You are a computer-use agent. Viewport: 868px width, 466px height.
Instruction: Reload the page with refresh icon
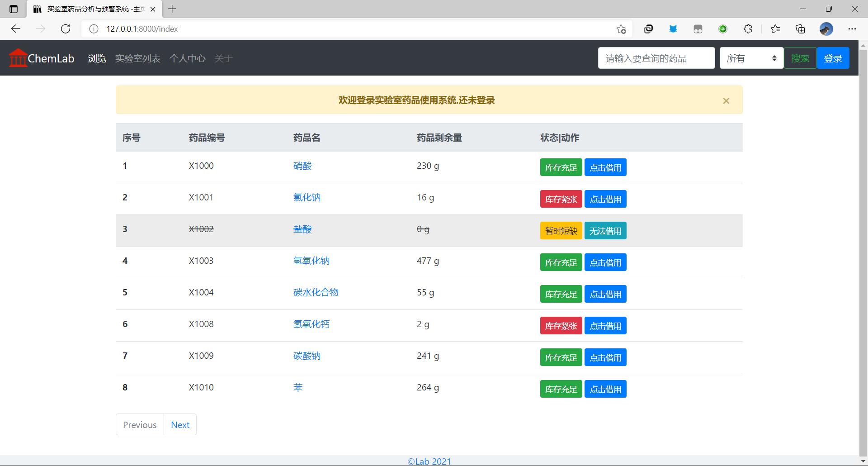click(66, 29)
